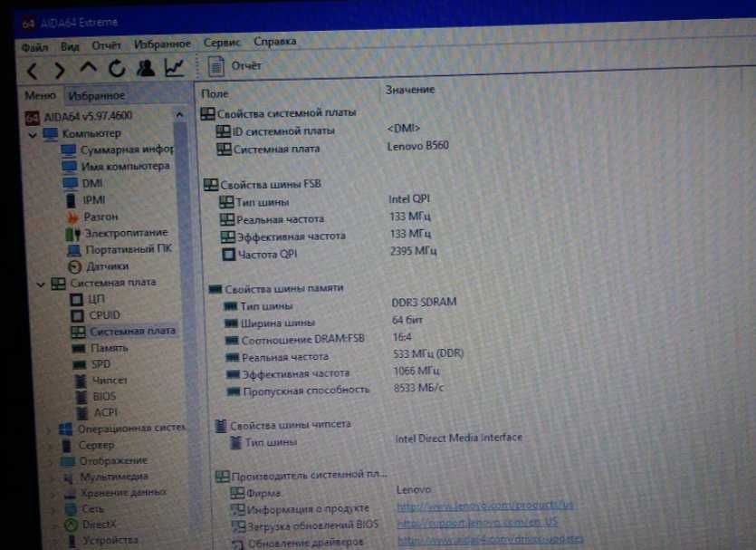This screenshot has height=550, width=756.
Task: Open the Файл menu
Action: [34, 47]
